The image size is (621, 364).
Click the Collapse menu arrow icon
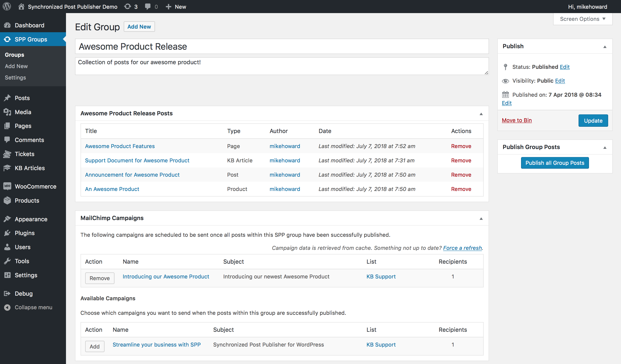[x=7, y=307]
